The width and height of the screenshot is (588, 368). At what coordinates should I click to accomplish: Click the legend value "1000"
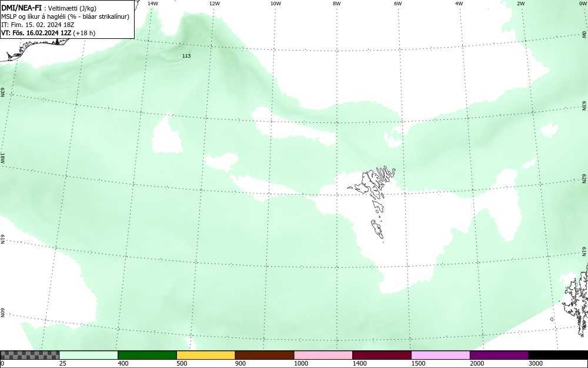tap(300, 363)
